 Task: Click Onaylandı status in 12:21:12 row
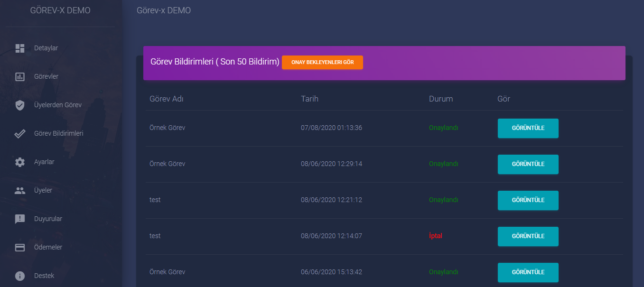point(444,200)
